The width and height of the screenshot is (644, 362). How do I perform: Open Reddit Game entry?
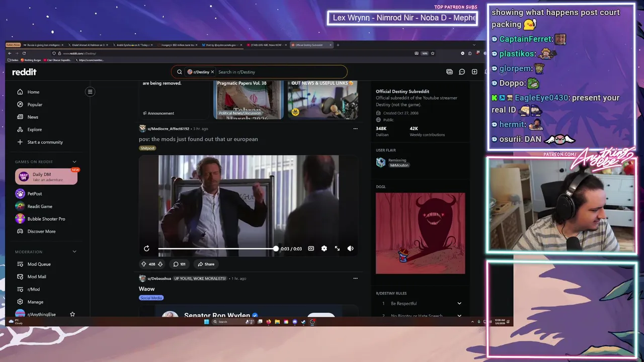tap(40, 206)
